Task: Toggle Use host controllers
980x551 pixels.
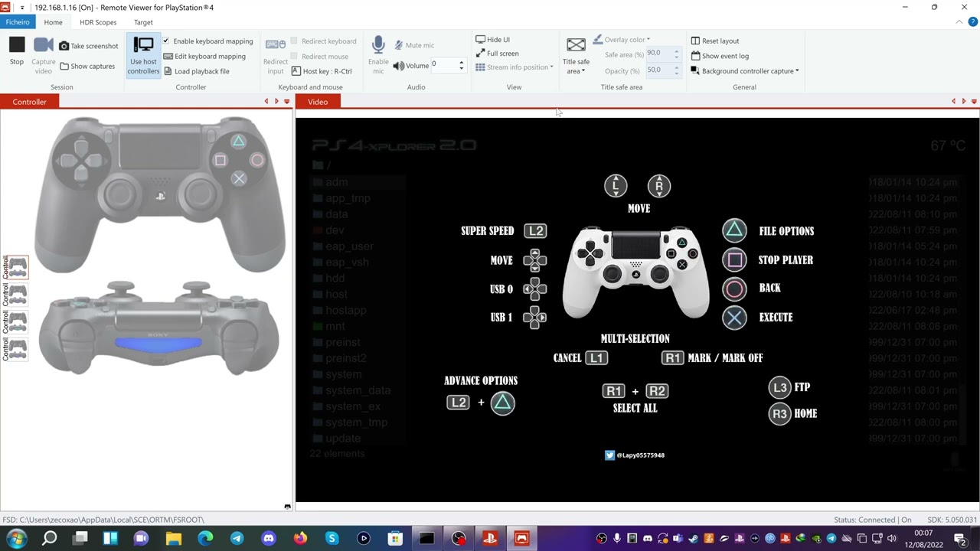Action: pyautogui.click(x=143, y=55)
